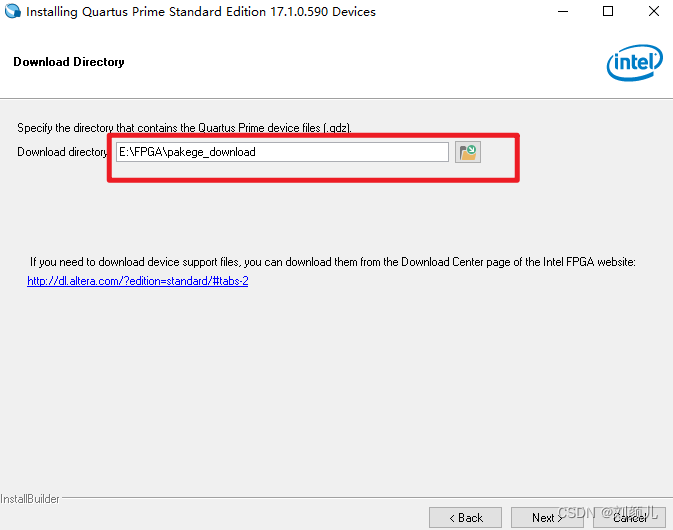Click the "Specify the directory that contains" text
Viewport: 673px width, 530px height.
tap(184, 128)
